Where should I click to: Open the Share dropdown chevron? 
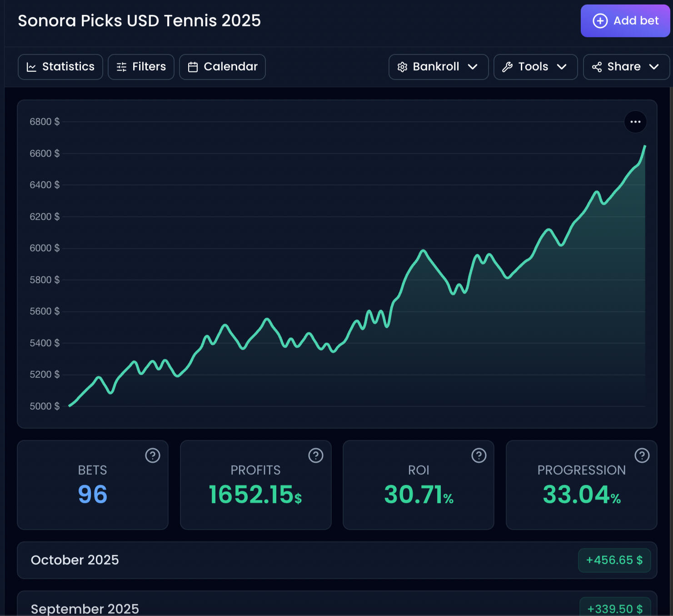[x=654, y=67]
